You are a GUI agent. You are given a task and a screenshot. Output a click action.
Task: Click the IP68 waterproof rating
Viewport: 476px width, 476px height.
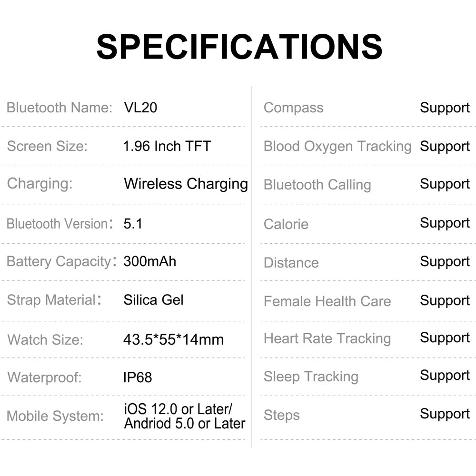138,377
